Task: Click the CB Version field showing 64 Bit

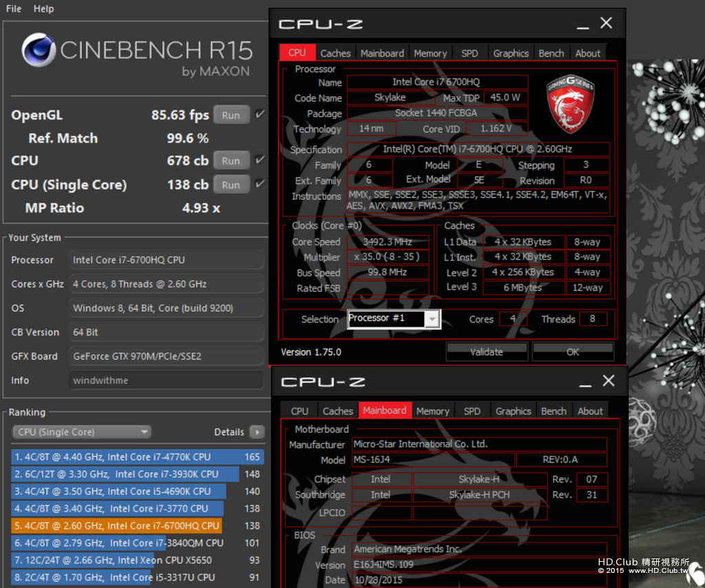Action: (x=166, y=332)
